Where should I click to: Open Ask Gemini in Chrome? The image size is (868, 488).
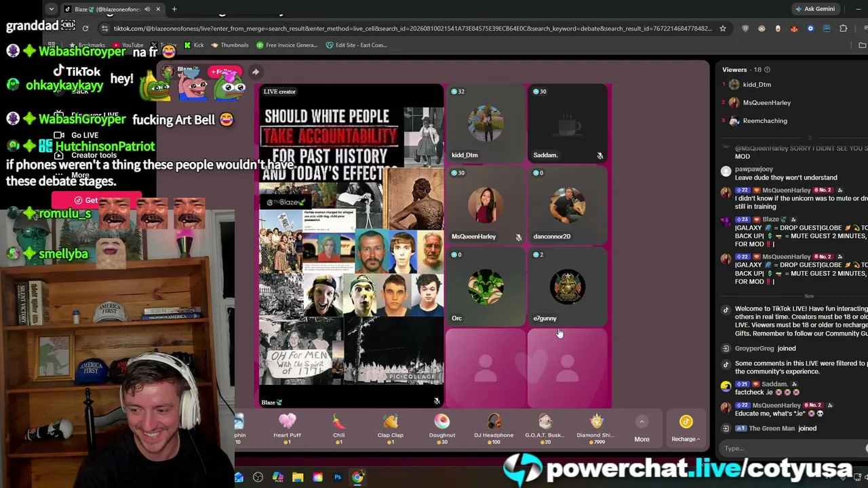point(814,9)
